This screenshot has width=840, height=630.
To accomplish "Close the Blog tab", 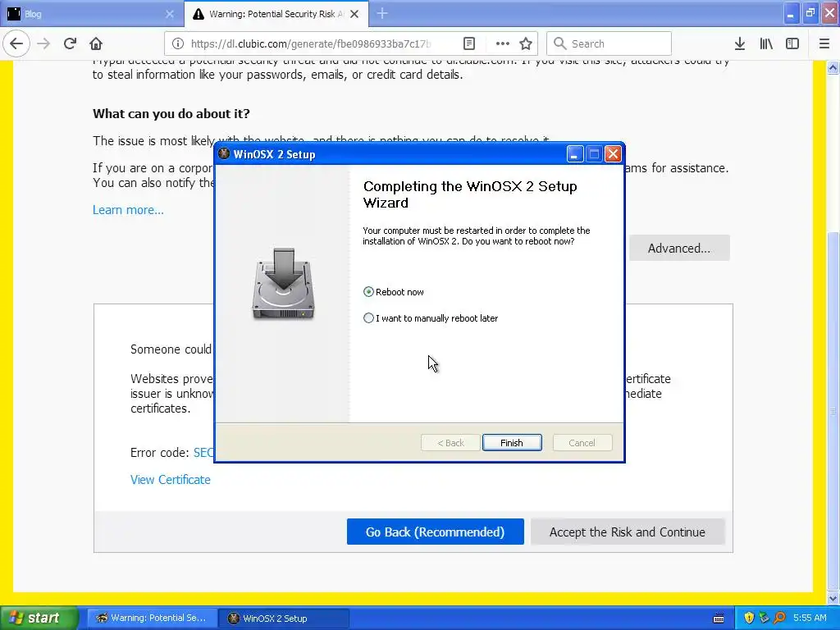I will [x=169, y=14].
